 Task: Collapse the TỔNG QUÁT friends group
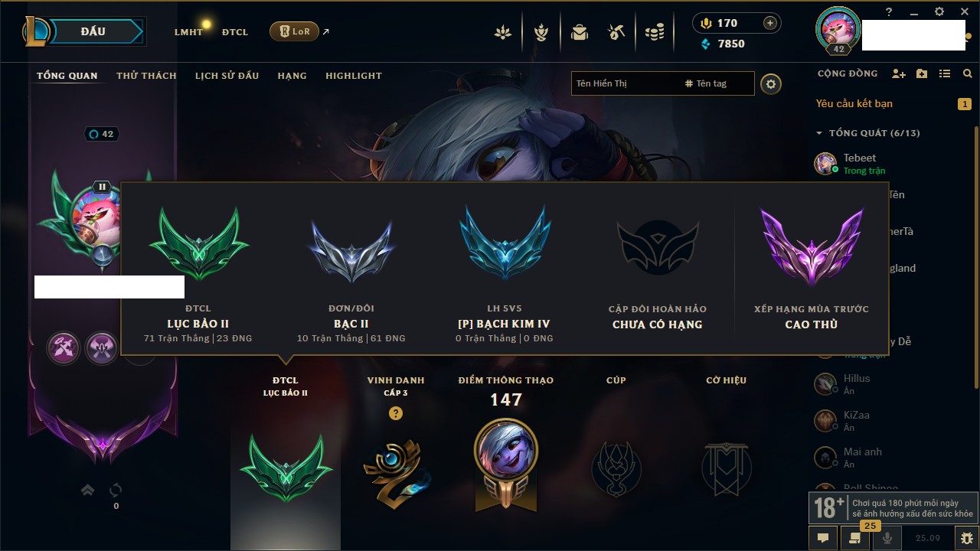tap(819, 133)
